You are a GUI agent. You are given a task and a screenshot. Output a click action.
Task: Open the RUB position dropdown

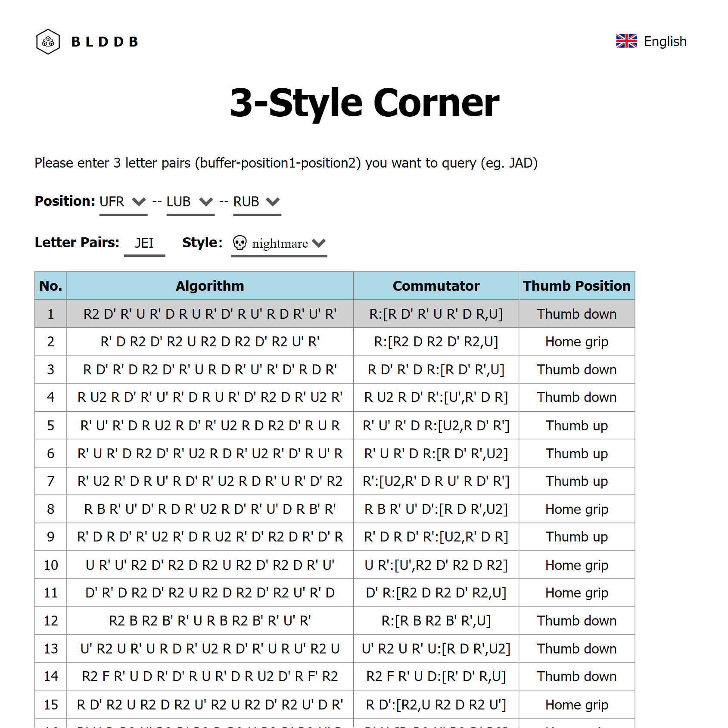(257, 202)
